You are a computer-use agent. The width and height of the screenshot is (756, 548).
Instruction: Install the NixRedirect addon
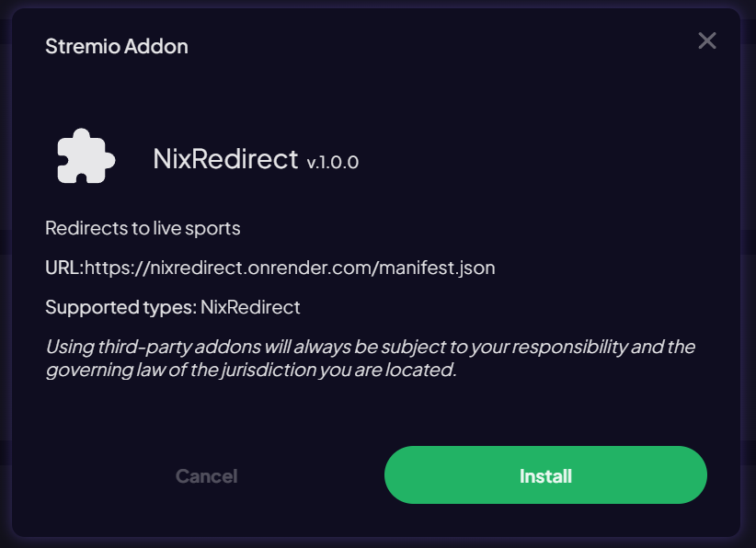[x=545, y=475]
